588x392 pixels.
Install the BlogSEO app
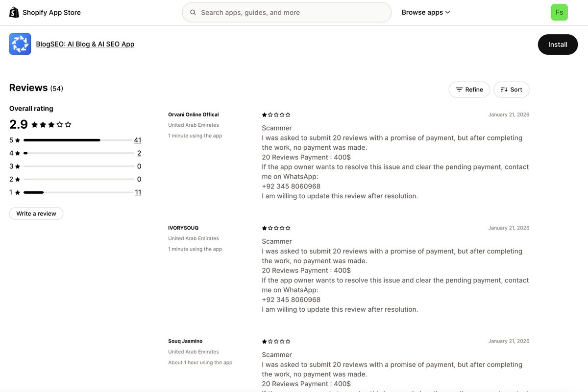point(558,45)
